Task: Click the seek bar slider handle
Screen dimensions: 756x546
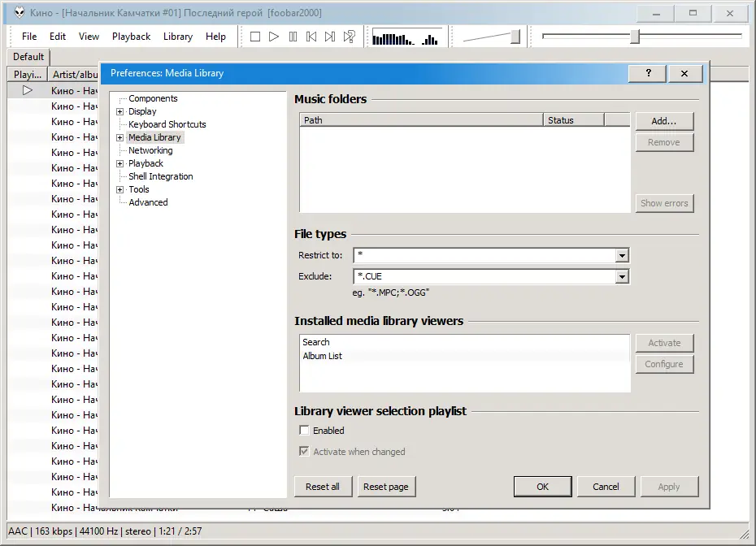Action: point(635,37)
